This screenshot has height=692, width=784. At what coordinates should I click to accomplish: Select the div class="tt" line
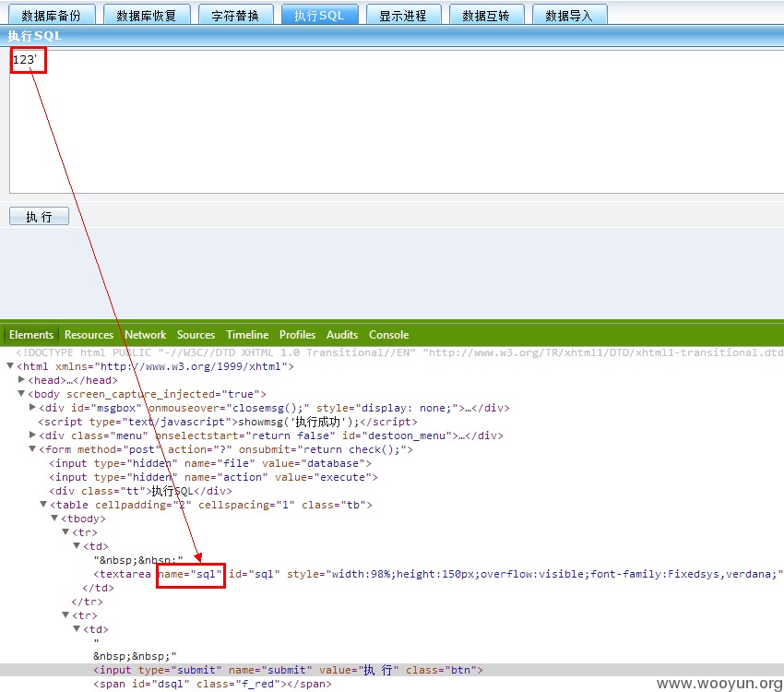pyautogui.click(x=140, y=491)
